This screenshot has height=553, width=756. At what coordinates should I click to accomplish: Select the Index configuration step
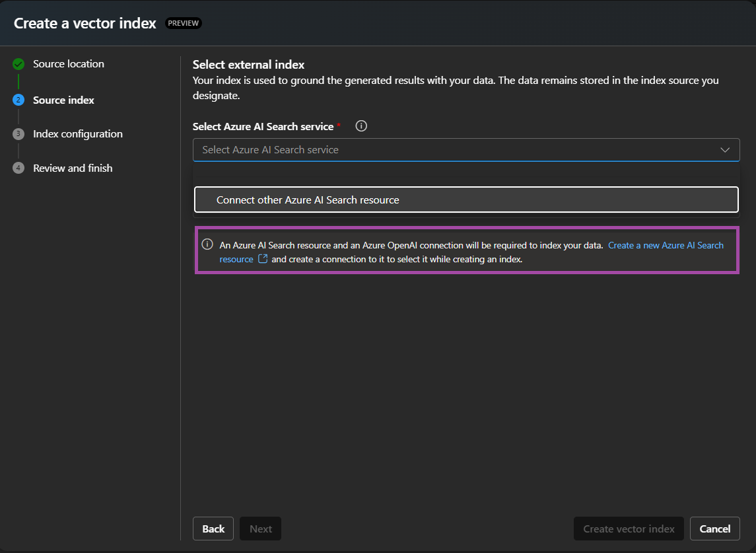[77, 133]
